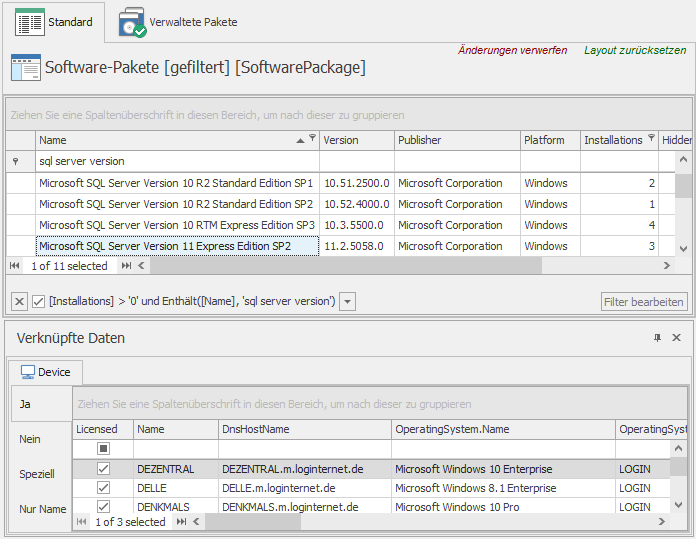
Task: Click the filter row indicator icon
Action: (16, 161)
